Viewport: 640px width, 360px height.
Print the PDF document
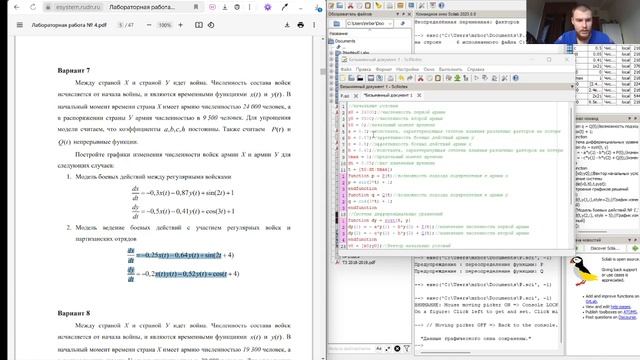pyautogui.click(x=301, y=25)
